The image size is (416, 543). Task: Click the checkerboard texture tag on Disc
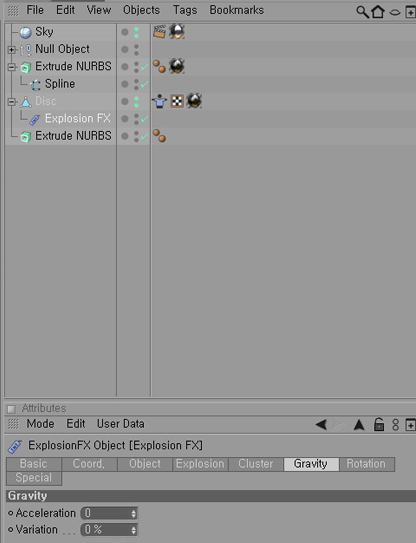tap(177, 101)
